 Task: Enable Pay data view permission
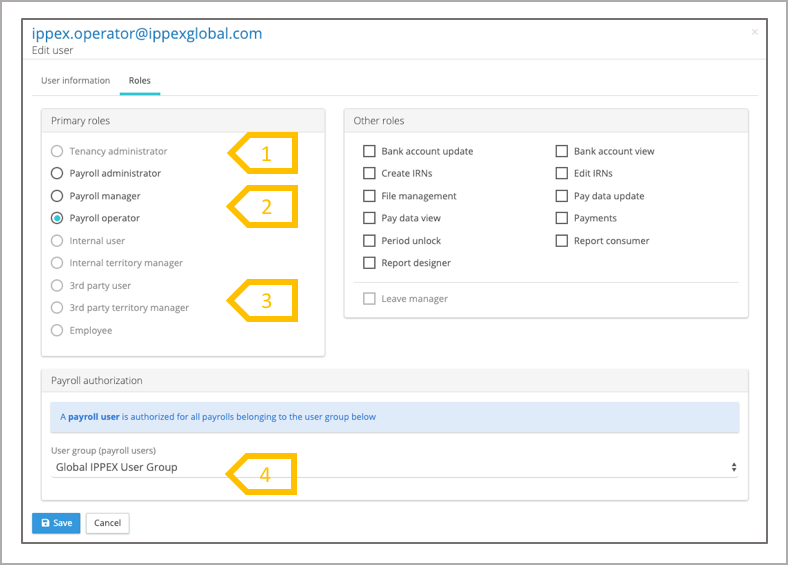coord(370,218)
